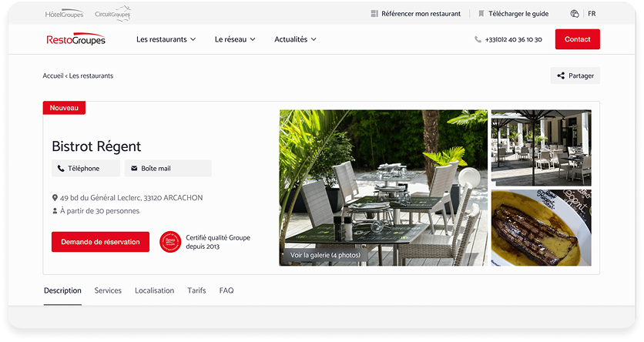Click the À partir de 30 personnes text
Image resolution: width=644 pixels, height=342 pixels.
[x=100, y=211]
